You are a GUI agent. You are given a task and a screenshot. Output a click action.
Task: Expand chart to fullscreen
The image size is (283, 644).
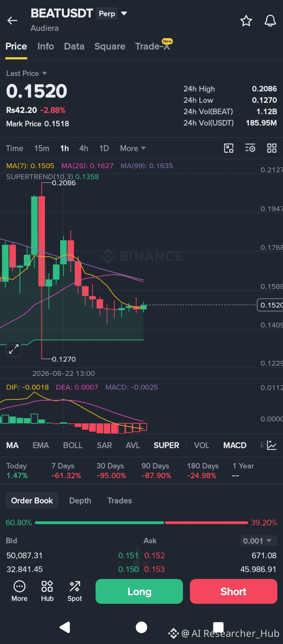(14, 349)
